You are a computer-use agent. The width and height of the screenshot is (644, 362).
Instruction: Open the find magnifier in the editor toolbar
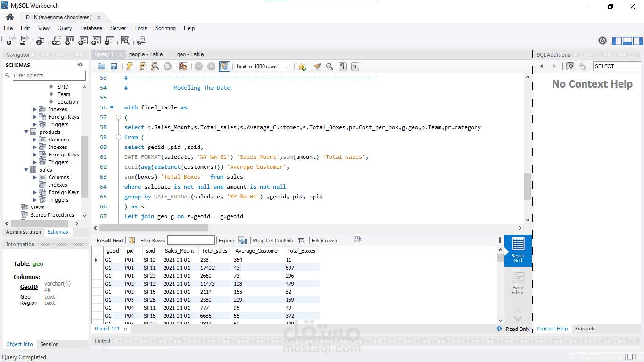pos(330,66)
